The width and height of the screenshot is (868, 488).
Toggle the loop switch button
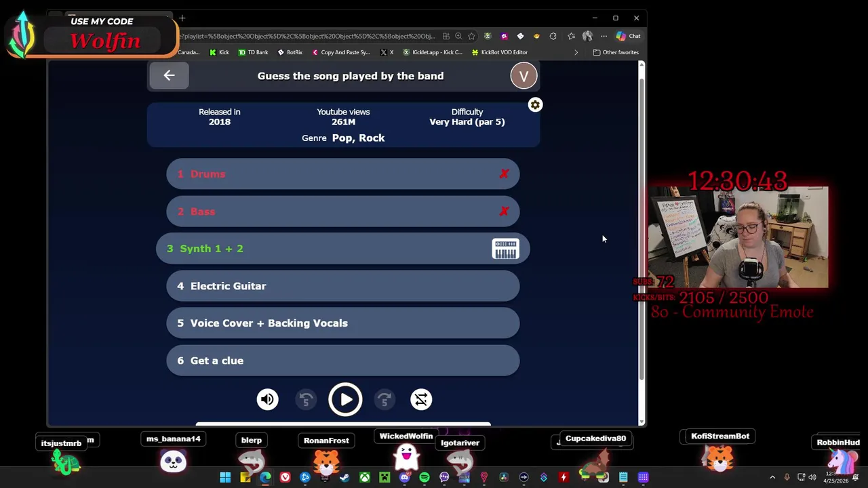(x=421, y=399)
